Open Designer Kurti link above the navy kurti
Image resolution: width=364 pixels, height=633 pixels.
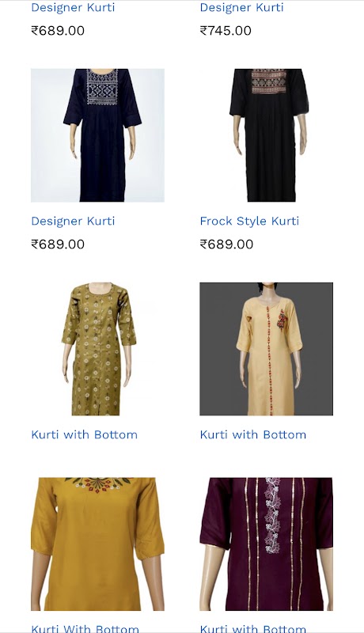(73, 8)
